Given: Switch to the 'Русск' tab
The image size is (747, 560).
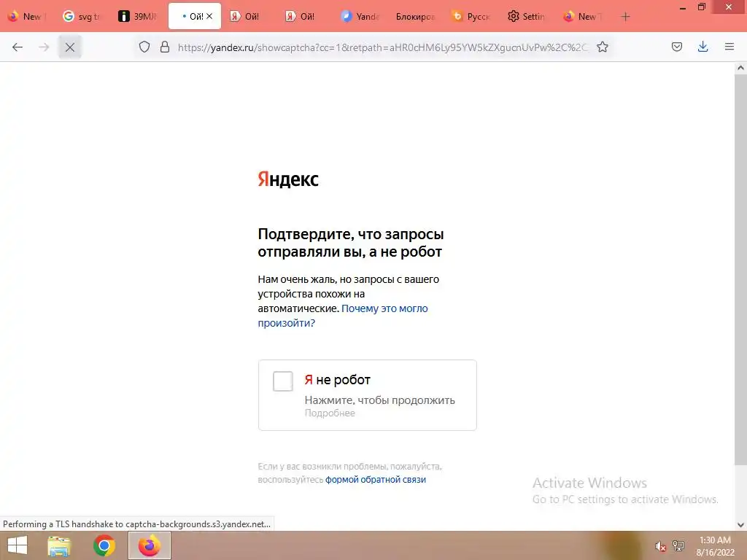Looking at the screenshot, I should coord(472,17).
